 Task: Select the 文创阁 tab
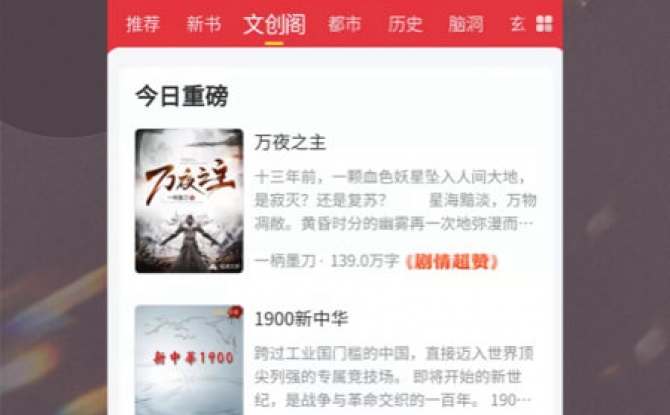[x=274, y=24]
